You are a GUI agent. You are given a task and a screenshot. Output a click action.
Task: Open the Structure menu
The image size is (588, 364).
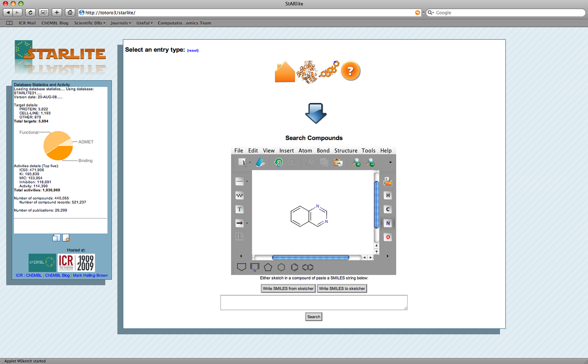pyautogui.click(x=346, y=151)
